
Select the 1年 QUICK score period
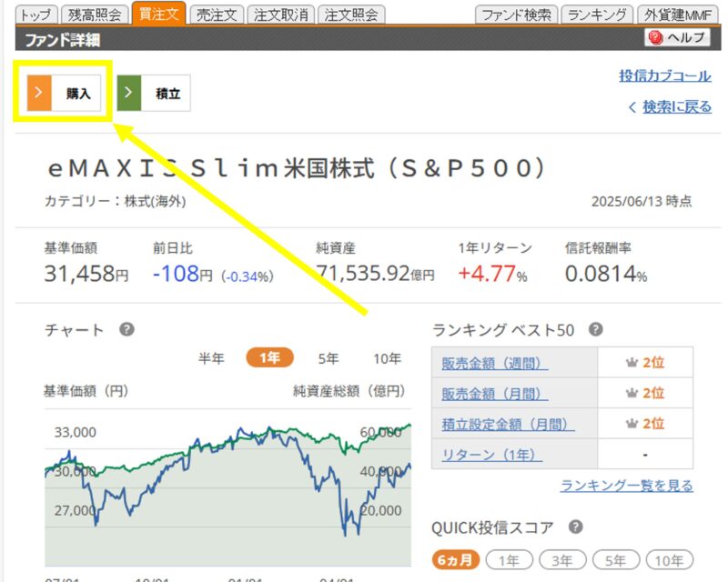(x=509, y=560)
